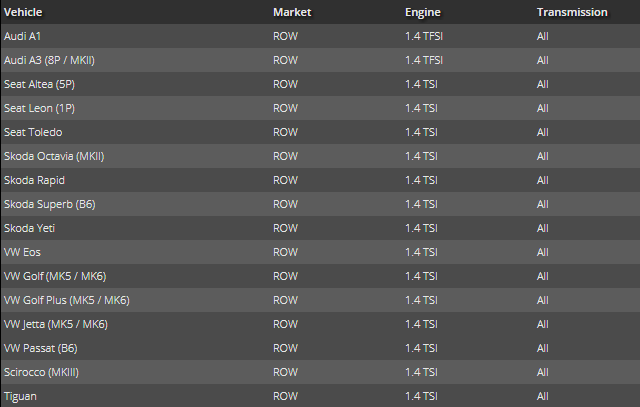Click the Transmission column header

(x=572, y=13)
